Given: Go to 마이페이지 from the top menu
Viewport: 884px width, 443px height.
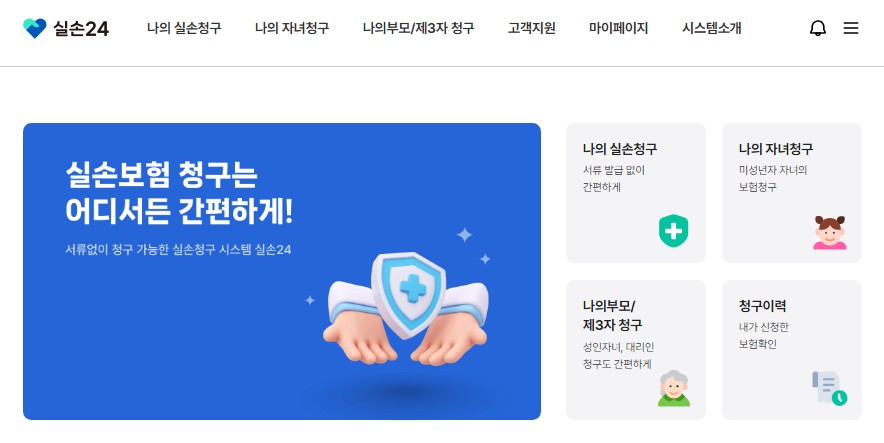Looking at the screenshot, I should point(618,28).
